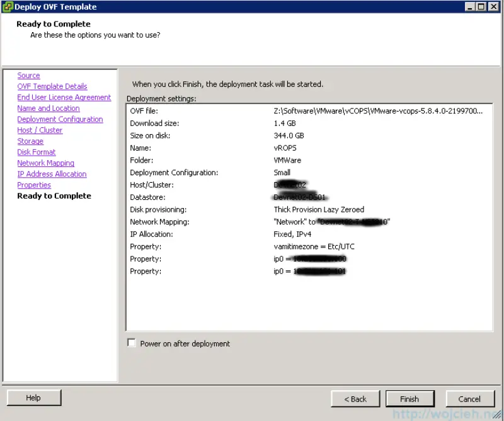Review the End User License Agreement step
The height and width of the screenshot is (421, 504).
64,97
